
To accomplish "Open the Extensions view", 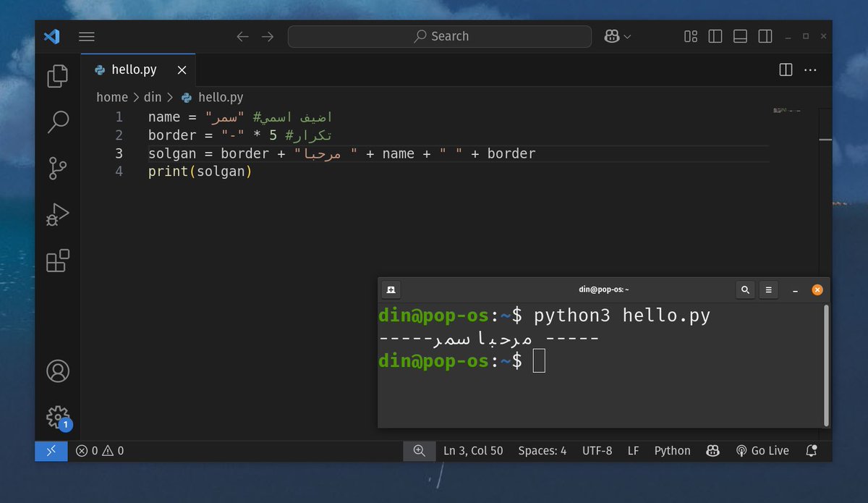I will [x=58, y=260].
